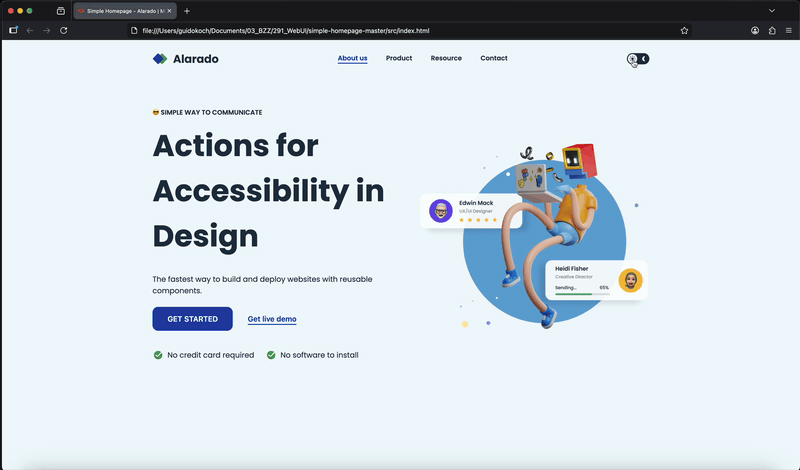Click the 'No credit card required' check icon

pyautogui.click(x=158, y=355)
